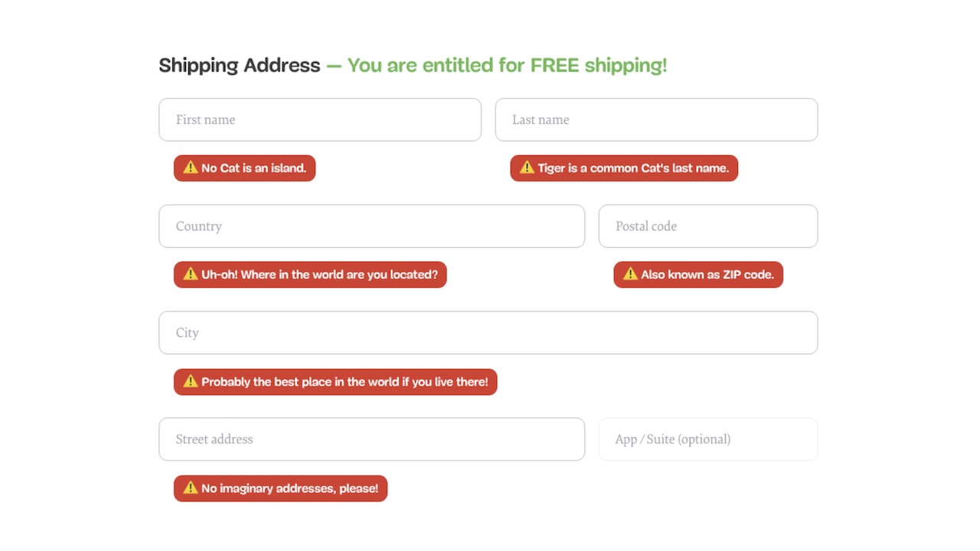The height and width of the screenshot is (551, 980).
Task: Click warning icon in Tiger last name message
Action: (527, 168)
